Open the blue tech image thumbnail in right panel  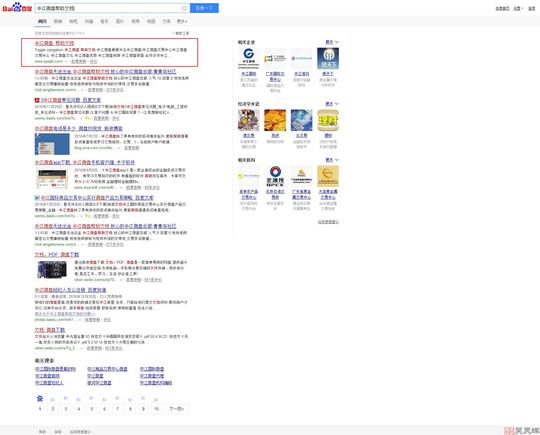click(301, 120)
